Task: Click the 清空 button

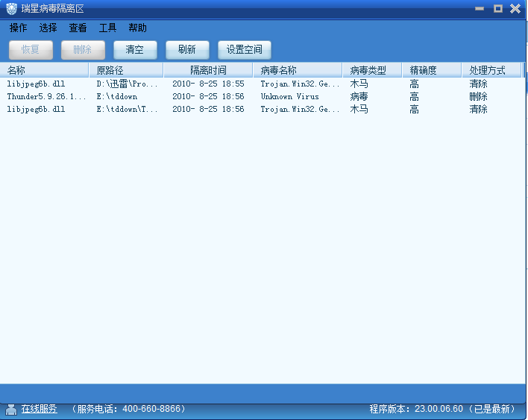Action: [135, 49]
